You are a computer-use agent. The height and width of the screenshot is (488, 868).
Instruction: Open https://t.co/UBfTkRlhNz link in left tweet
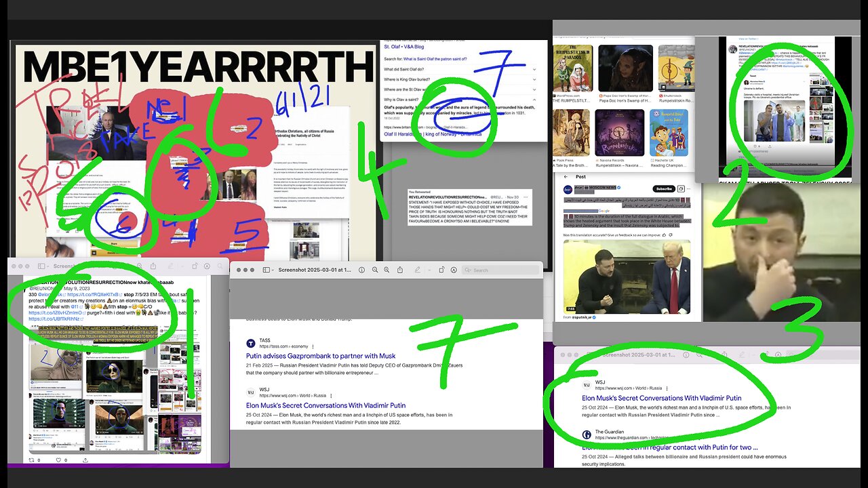pyautogui.click(x=54, y=319)
